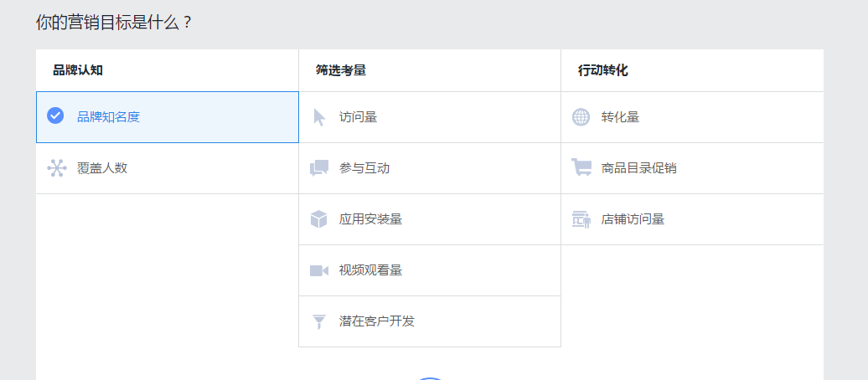Click the cursor icon beside 访问量
The height and width of the screenshot is (380, 868).
coord(319,117)
